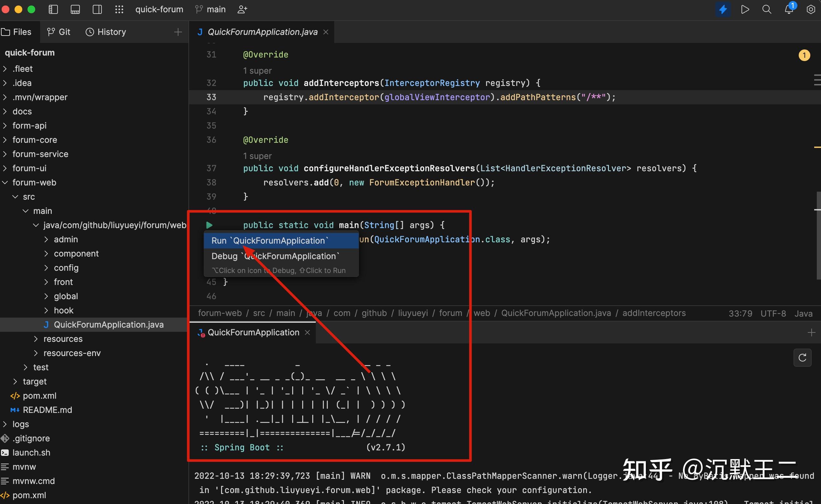Switch to the Git tab
Screen dimensions: 821x504
(x=59, y=32)
